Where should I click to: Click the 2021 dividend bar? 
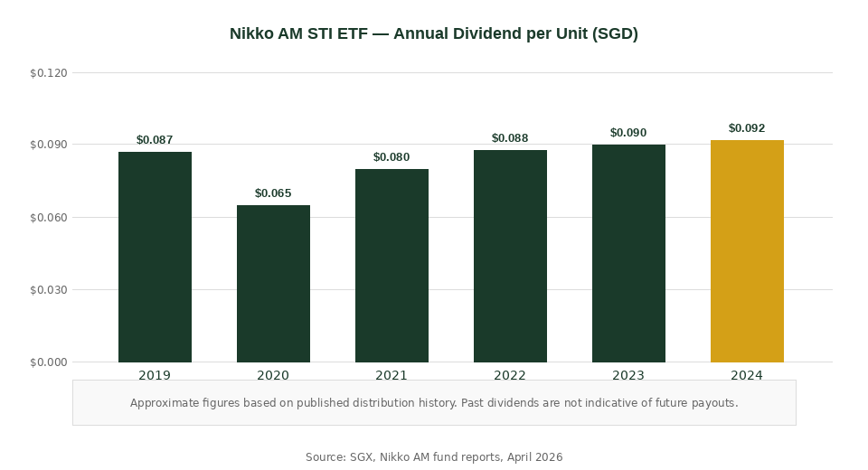(x=392, y=266)
